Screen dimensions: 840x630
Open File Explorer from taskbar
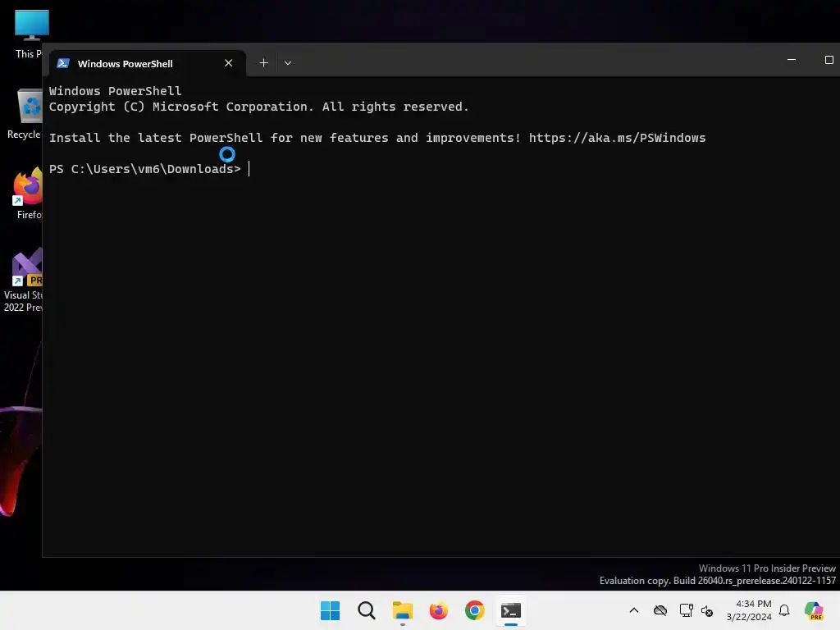point(402,610)
